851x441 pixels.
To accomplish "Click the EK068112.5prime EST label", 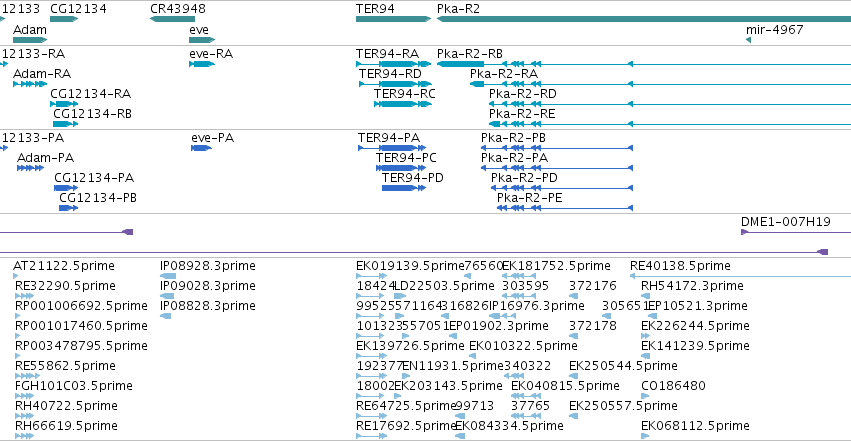I will [x=695, y=426].
